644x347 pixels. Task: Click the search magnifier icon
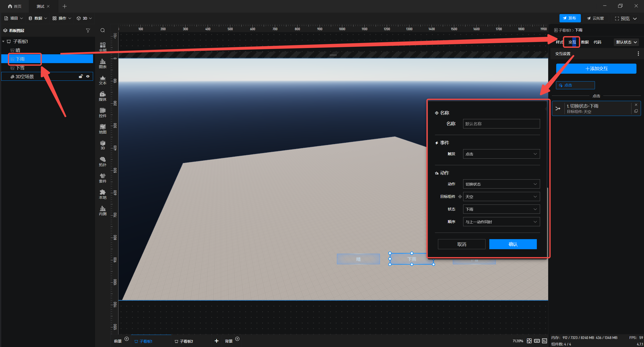pos(103,30)
